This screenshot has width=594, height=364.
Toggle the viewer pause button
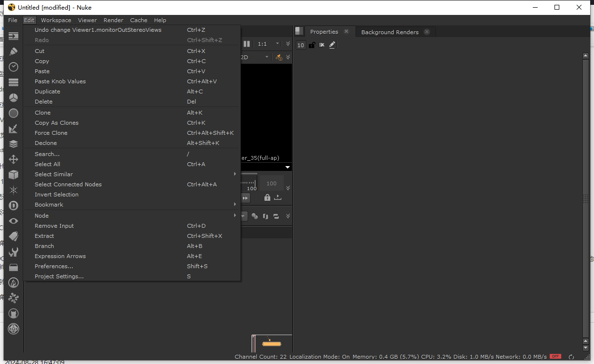pos(247,44)
